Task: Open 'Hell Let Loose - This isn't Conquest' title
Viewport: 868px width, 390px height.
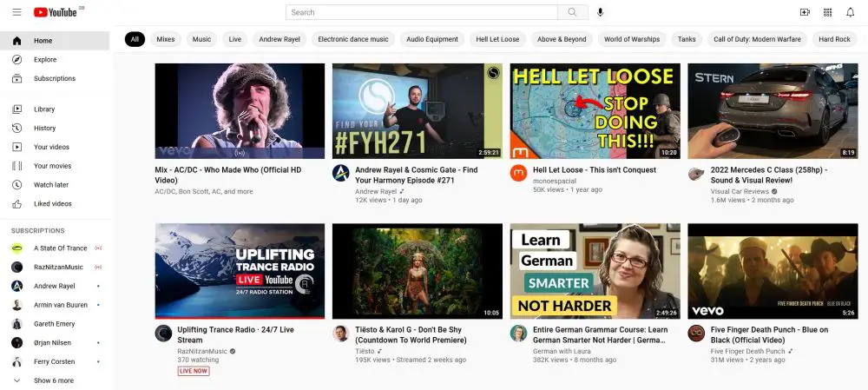Action: 595,170
